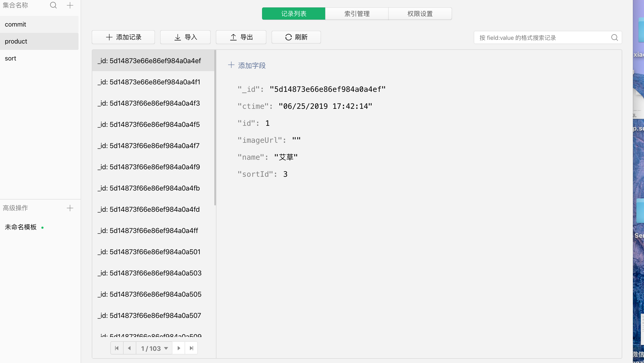Click the search collections magnifier icon
This screenshot has width=644, height=363.
tap(53, 5)
